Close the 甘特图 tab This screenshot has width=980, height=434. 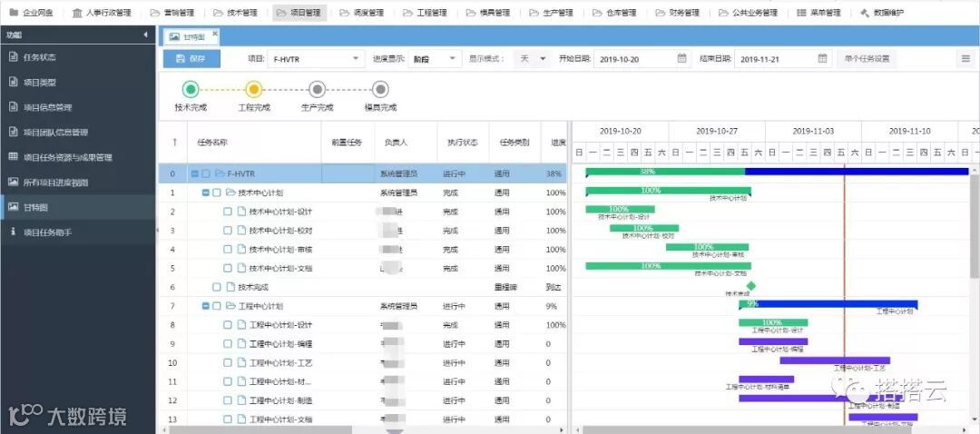tap(215, 34)
